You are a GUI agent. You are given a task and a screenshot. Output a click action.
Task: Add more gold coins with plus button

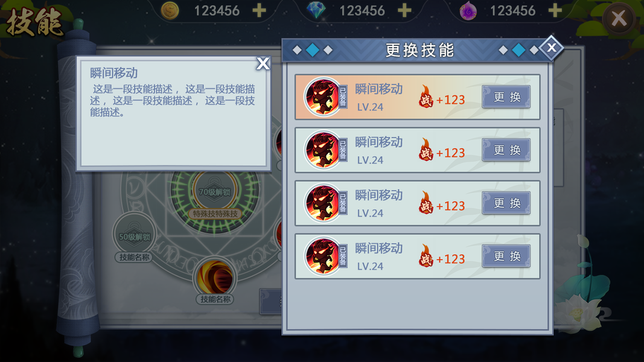259,11
